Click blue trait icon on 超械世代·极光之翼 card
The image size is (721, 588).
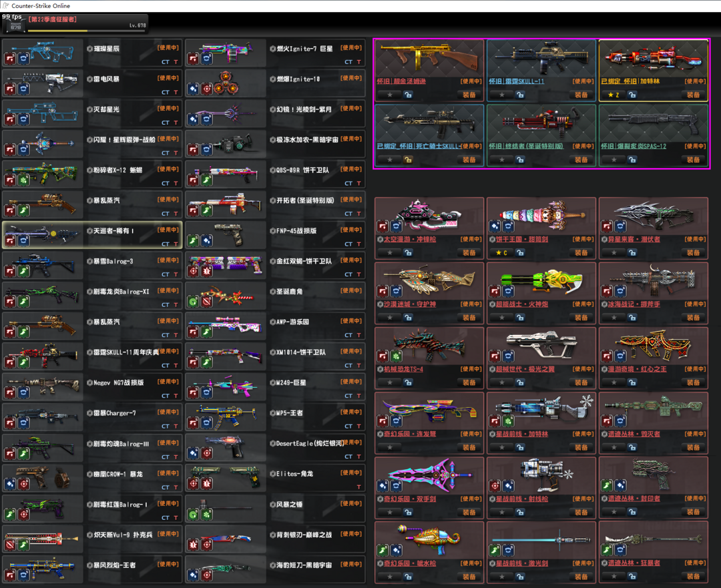point(508,355)
